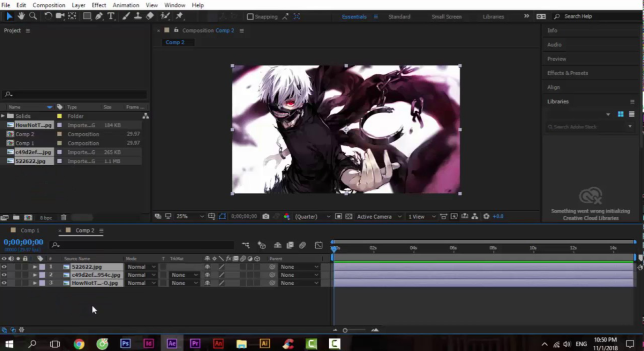Expand layer 1 522622.jpg properties
This screenshot has width=644, height=351.
pyautogui.click(x=35, y=267)
